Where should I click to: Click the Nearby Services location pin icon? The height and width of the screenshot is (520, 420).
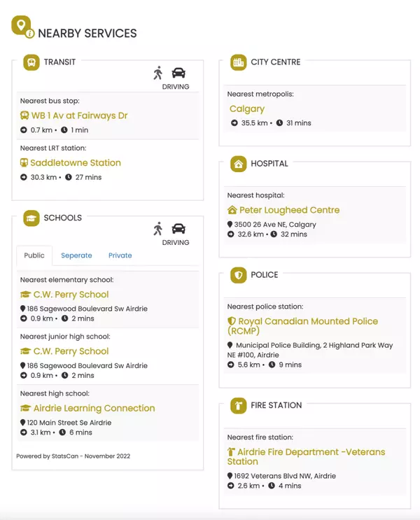pyautogui.click(x=22, y=27)
